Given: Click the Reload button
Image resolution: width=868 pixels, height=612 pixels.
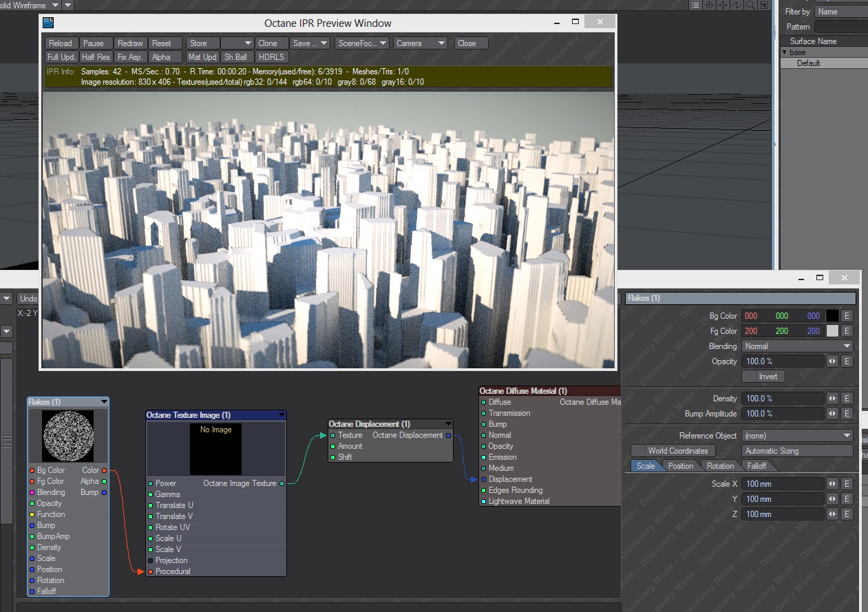Looking at the screenshot, I should point(61,43).
